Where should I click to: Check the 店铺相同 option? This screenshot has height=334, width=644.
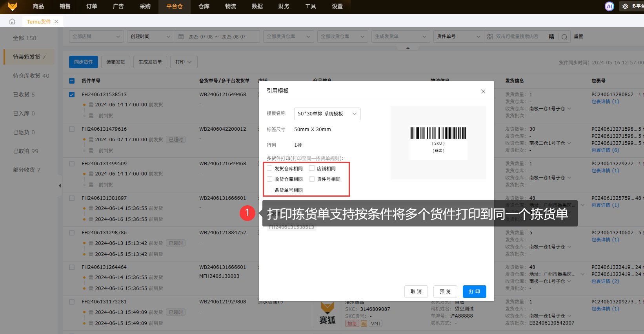point(312,168)
